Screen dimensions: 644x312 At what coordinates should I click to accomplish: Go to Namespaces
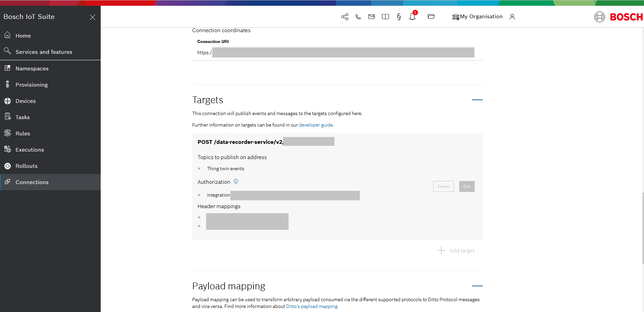50,68
